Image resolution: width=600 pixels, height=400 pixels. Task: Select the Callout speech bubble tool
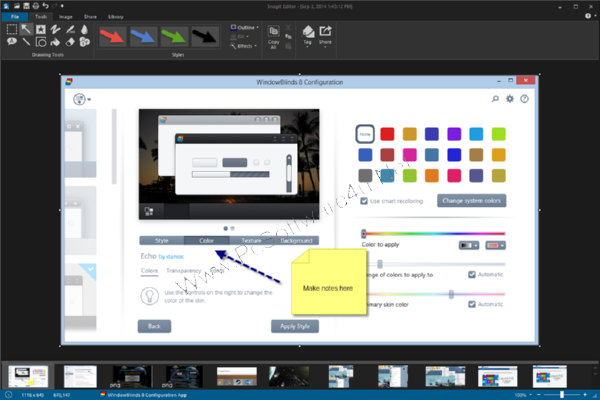(x=12, y=42)
